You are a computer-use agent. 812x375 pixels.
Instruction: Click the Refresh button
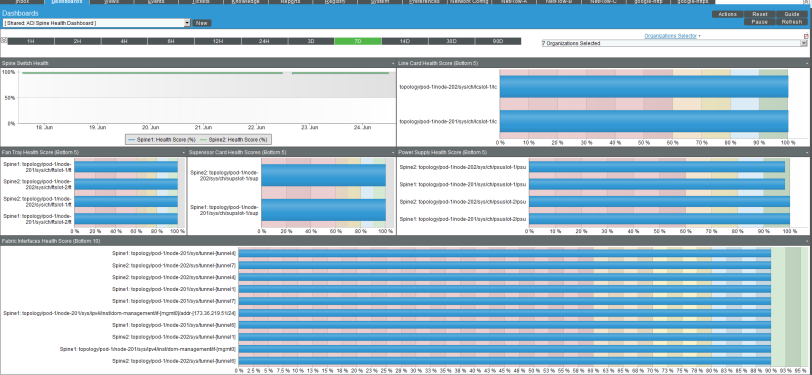(792, 22)
